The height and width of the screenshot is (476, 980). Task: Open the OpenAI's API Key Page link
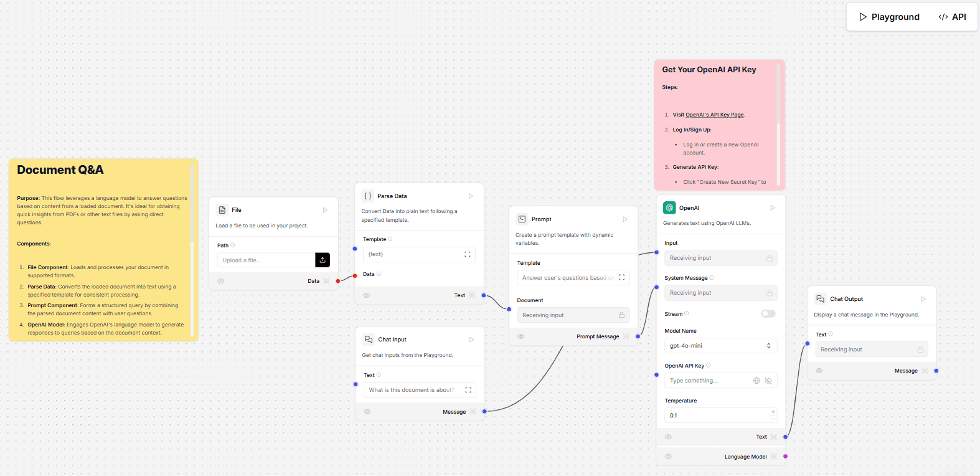click(x=714, y=115)
